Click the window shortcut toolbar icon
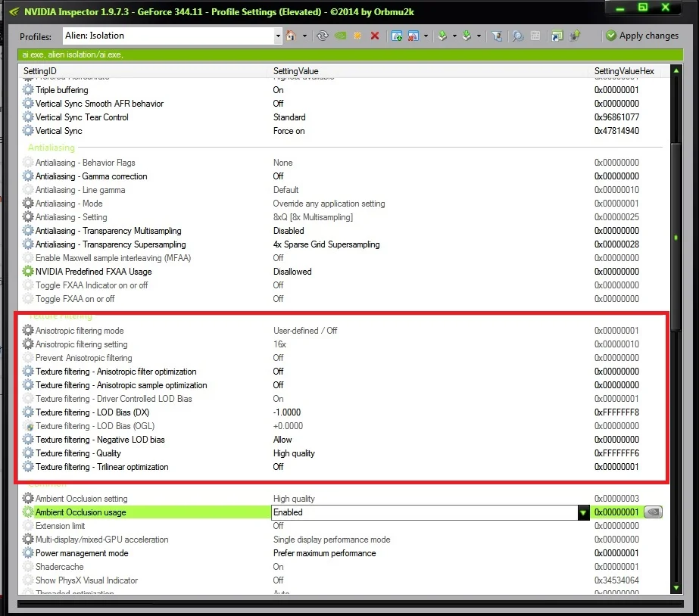The image size is (699, 616). pos(557,36)
